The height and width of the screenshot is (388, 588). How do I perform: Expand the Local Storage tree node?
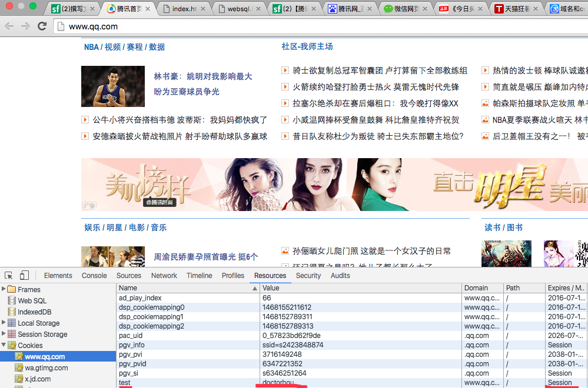4,323
